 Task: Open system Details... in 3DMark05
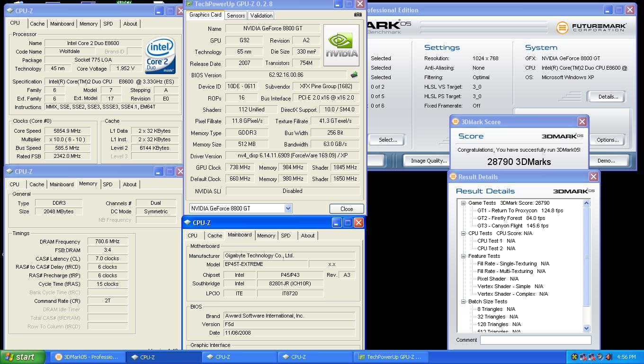[x=608, y=97]
